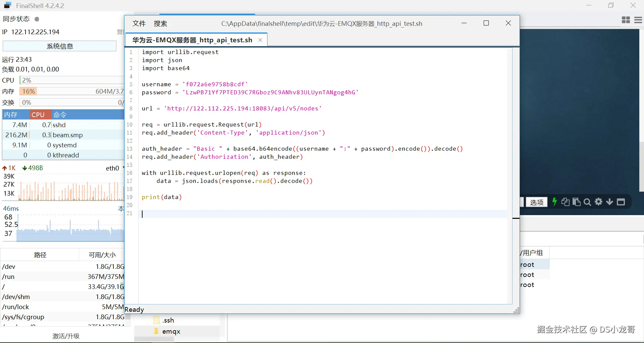
Task: Click the /run/lock disk path row
Action: click(x=63, y=307)
